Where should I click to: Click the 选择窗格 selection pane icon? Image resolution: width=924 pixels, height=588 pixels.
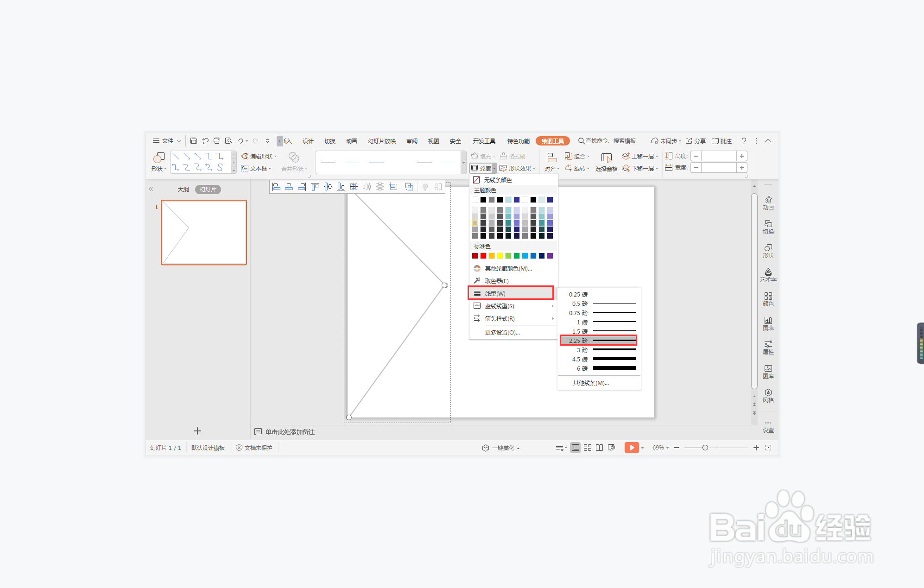pyautogui.click(x=606, y=158)
